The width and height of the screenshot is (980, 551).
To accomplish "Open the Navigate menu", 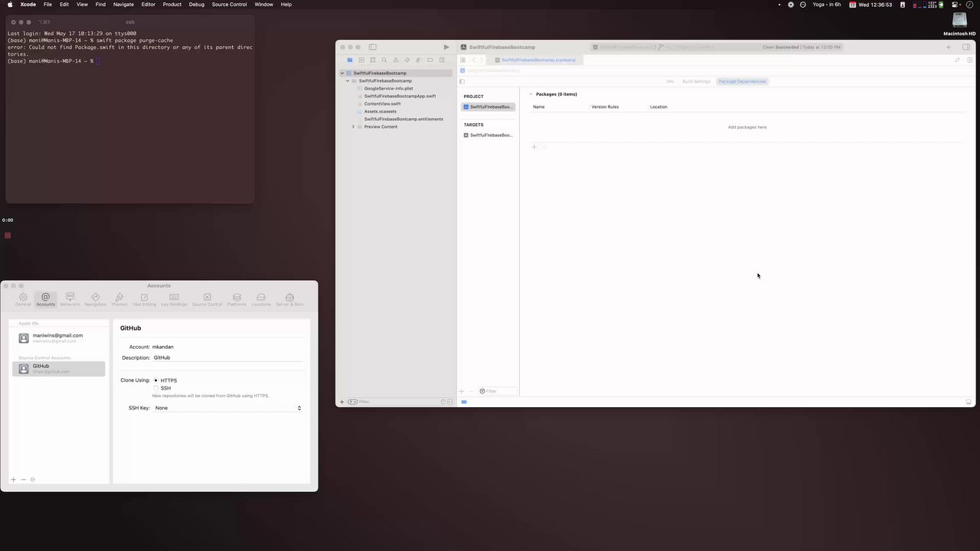I will [x=123, y=5].
